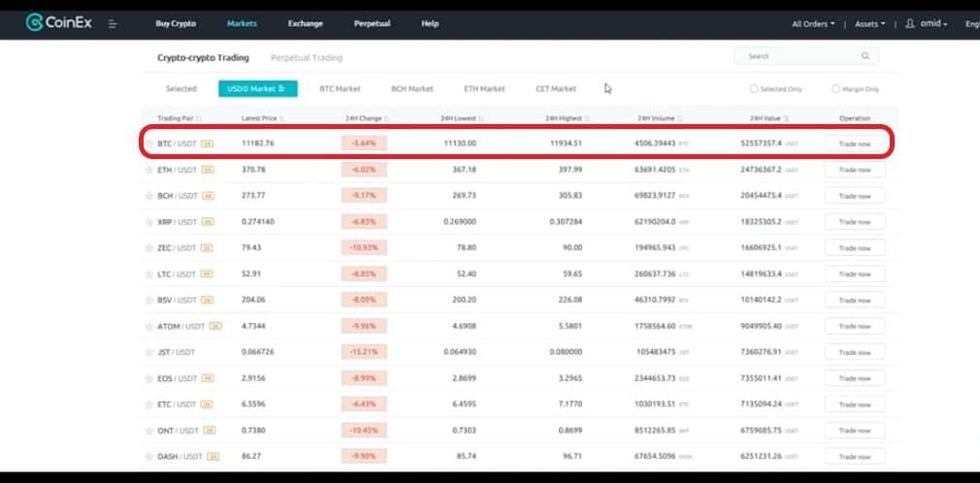Click the margin leverage badge on ETH/USDT
Image resolution: width=980 pixels, height=483 pixels.
[208, 170]
